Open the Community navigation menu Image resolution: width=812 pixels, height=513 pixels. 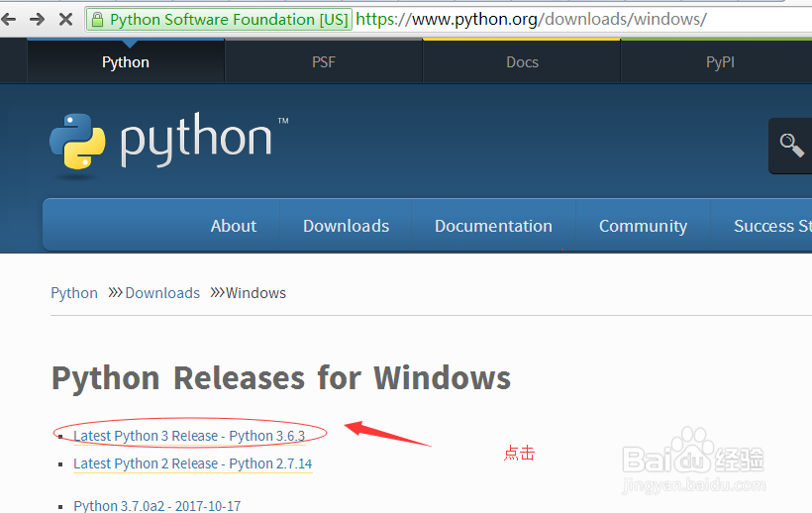pyautogui.click(x=644, y=226)
